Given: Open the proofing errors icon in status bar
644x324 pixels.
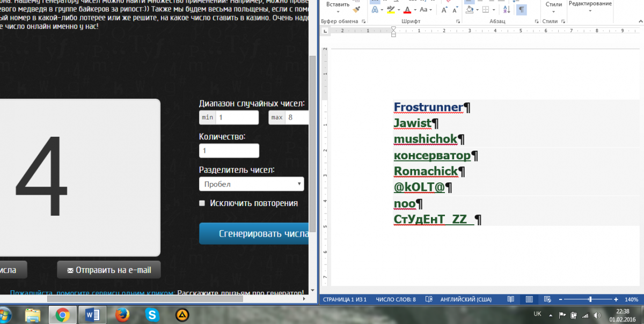Looking at the screenshot, I should 429,299.
